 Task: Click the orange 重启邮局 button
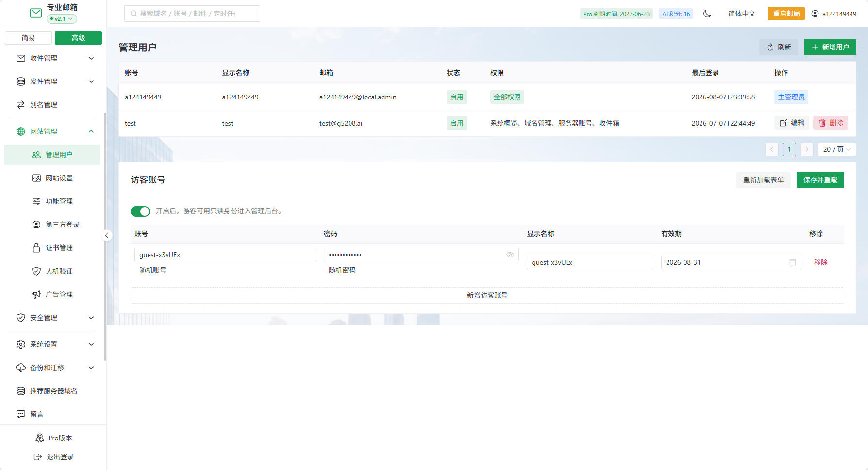[x=786, y=14]
